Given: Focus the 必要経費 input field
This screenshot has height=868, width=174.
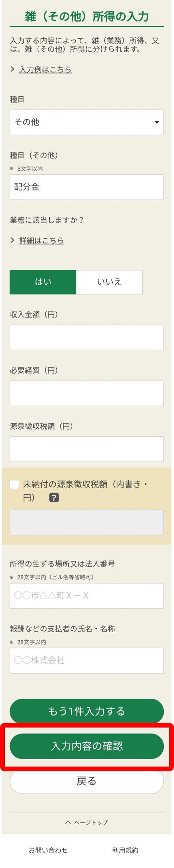Looking at the screenshot, I should pyautogui.click(x=87, y=393).
